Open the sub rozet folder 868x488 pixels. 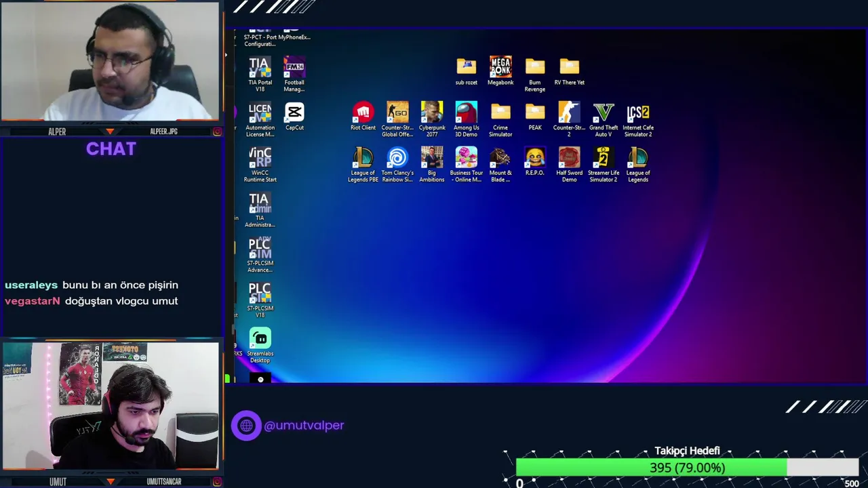coord(466,71)
